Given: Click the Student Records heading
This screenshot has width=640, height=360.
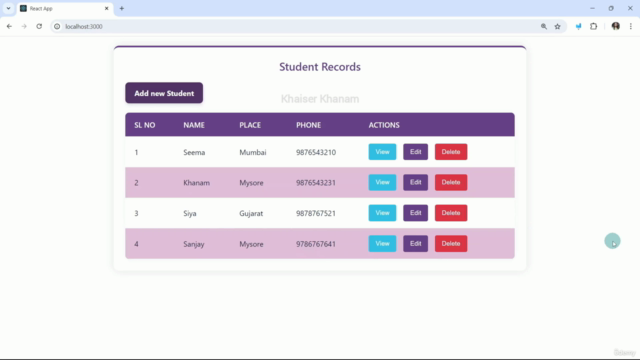Looking at the screenshot, I should click(x=320, y=67).
